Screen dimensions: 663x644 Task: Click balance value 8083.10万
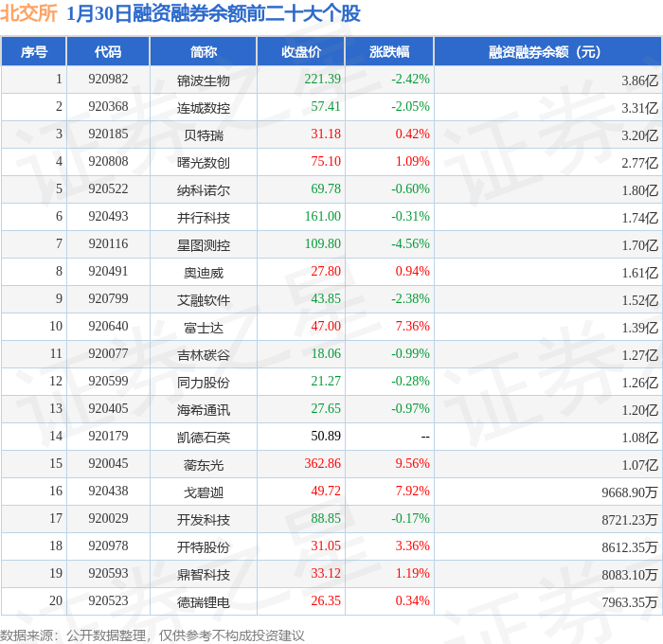pos(630,575)
